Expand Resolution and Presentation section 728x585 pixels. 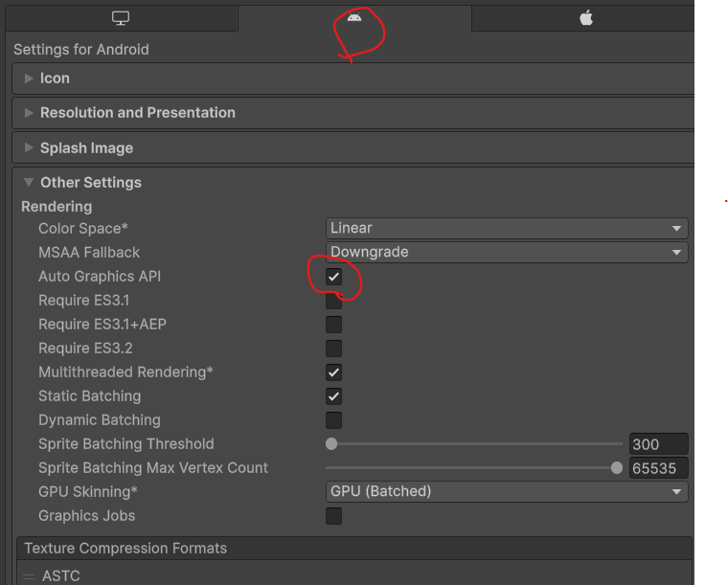(x=137, y=113)
